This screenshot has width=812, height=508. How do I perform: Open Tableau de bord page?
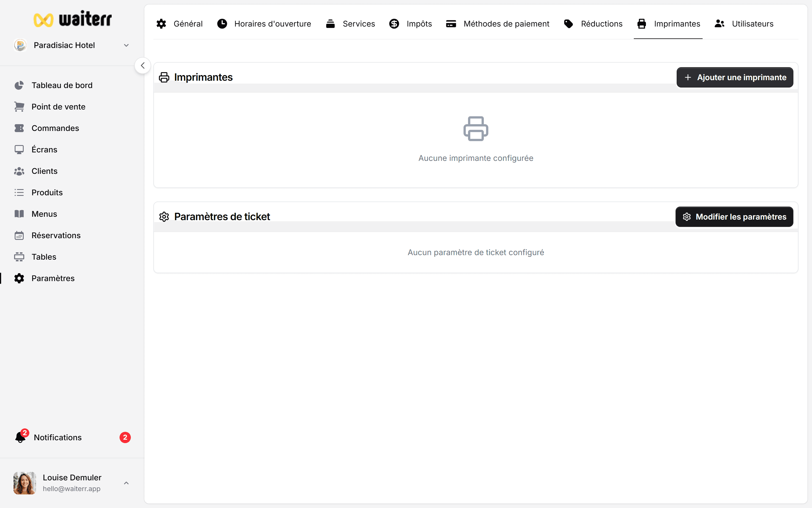(62, 85)
